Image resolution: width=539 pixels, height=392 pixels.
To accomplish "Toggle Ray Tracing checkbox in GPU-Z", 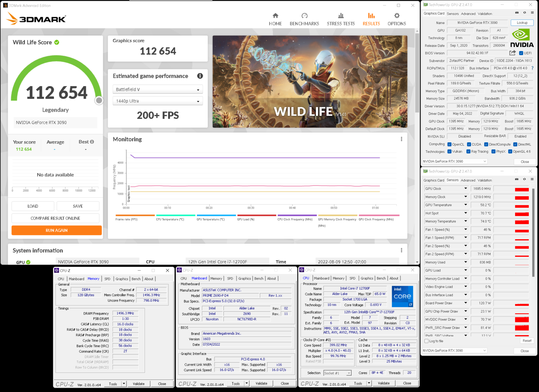I will 468,151.
